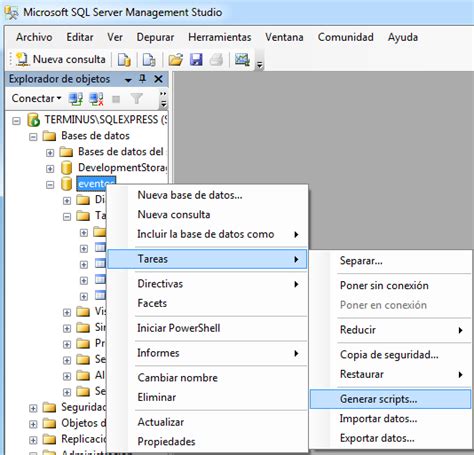Choose Facets in context menu
The width and height of the screenshot is (474, 455).
tap(207, 303)
